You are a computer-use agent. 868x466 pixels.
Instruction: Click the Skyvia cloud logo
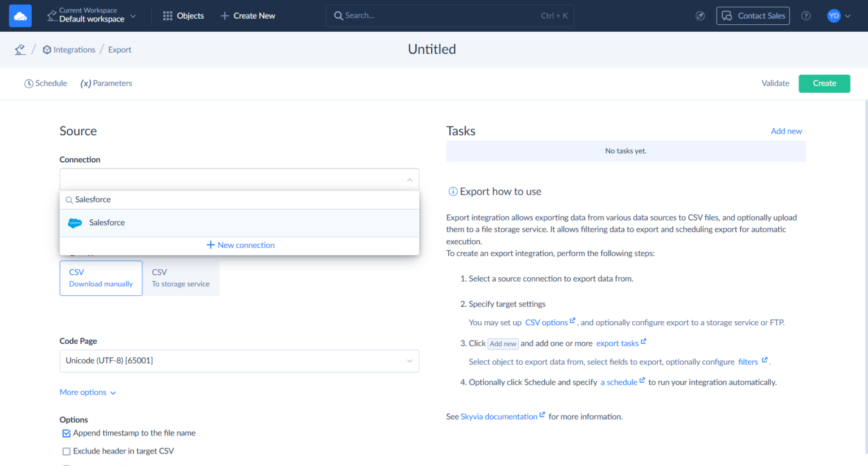click(20, 15)
